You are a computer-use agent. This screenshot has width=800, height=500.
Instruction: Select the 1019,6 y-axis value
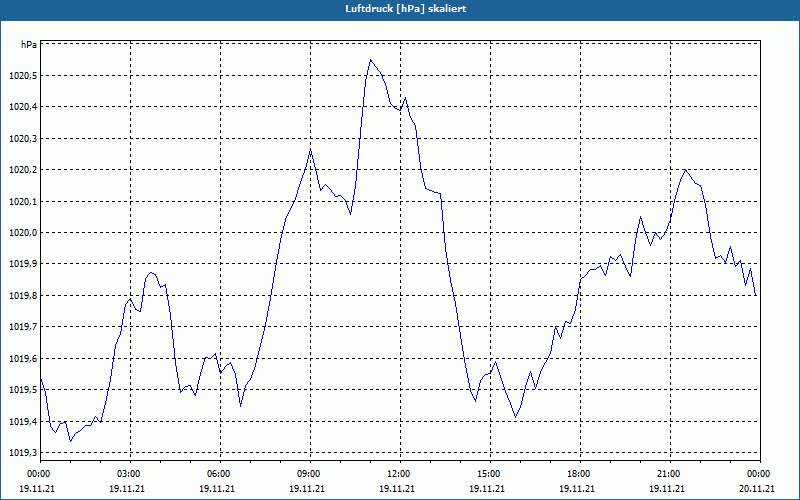[x=23, y=359]
